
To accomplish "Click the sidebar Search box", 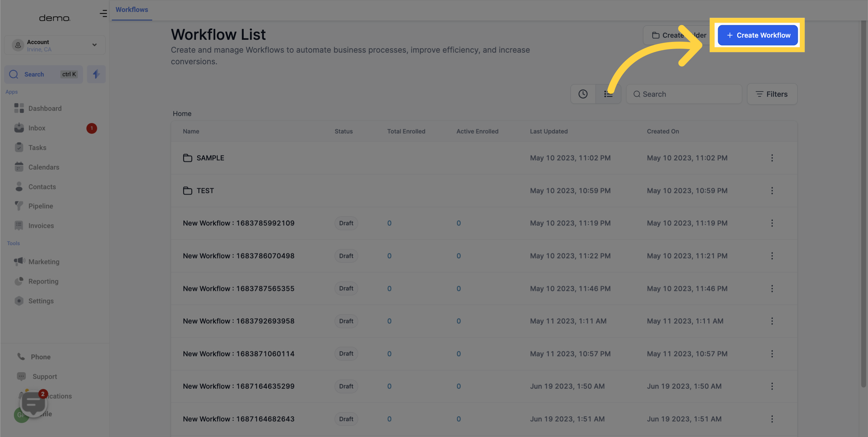I will point(43,74).
